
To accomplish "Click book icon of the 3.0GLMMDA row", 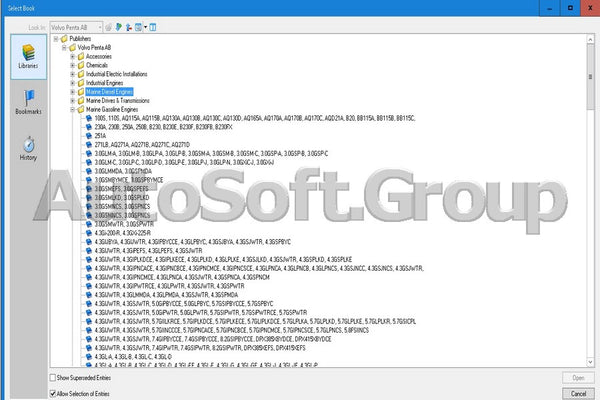I will (x=89, y=171).
